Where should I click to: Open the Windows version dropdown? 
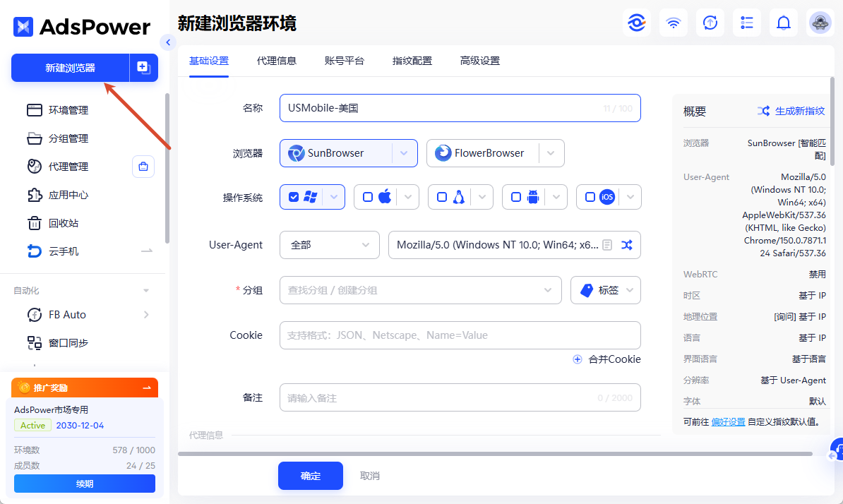point(334,197)
